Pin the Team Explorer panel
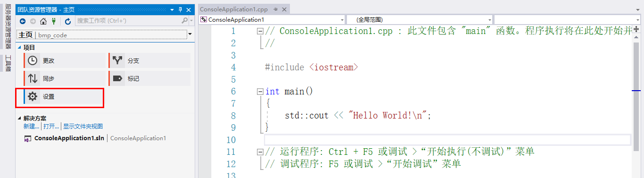 coord(180,9)
